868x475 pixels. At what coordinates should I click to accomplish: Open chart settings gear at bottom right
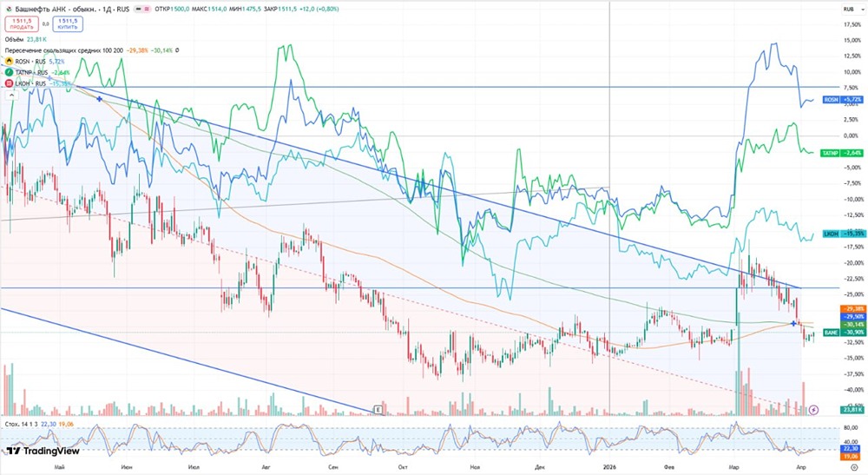pyautogui.click(x=853, y=467)
